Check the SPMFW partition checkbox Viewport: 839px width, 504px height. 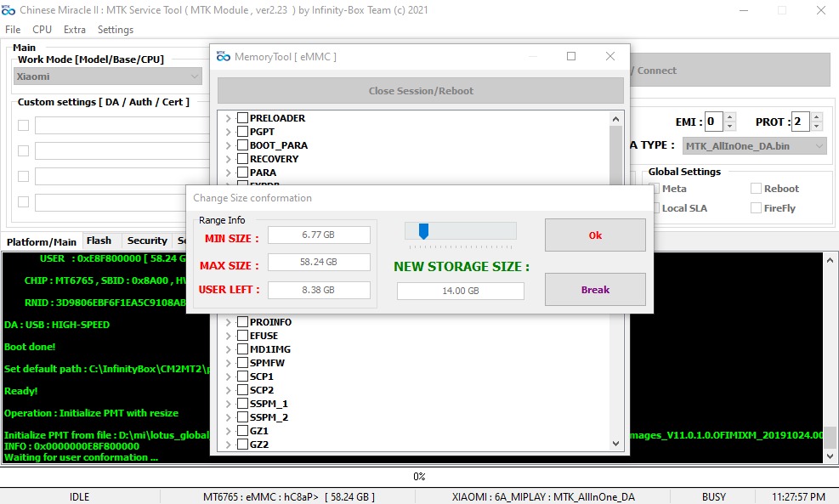242,363
